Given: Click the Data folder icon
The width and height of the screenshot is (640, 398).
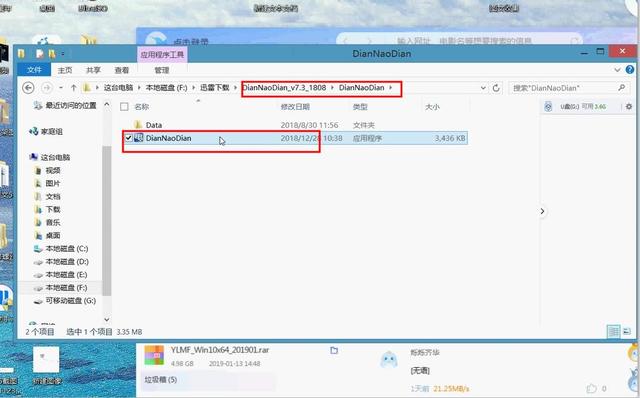Looking at the screenshot, I should coord(138,125).
